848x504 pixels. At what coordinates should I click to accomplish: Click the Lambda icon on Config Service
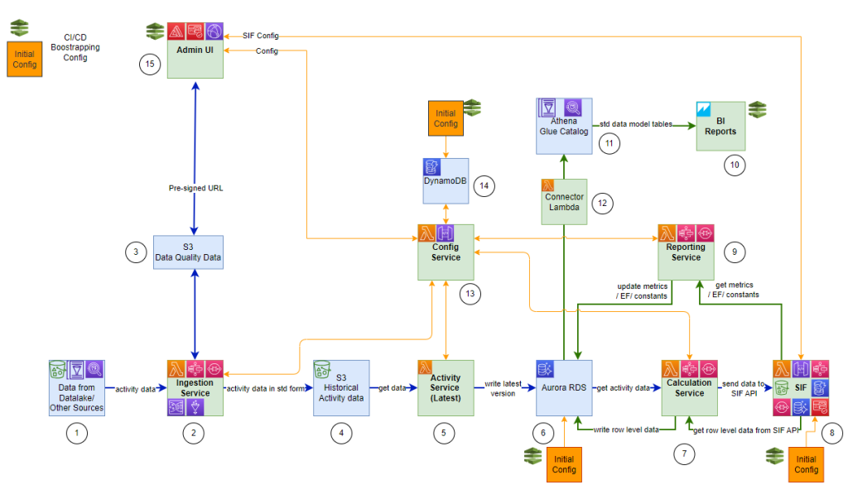coord(428,233)
